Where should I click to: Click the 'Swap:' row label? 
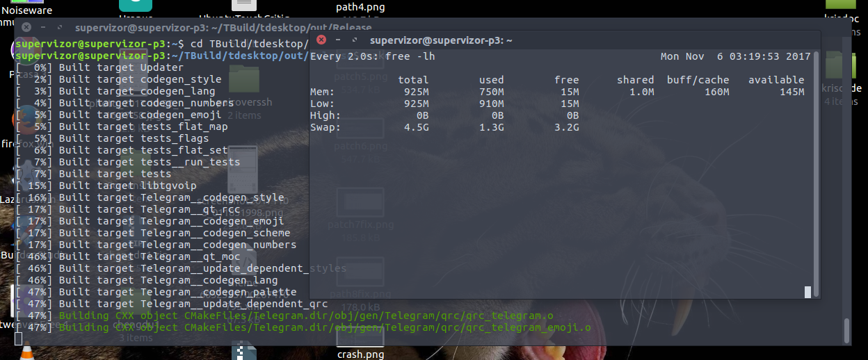tap(325, 127)
